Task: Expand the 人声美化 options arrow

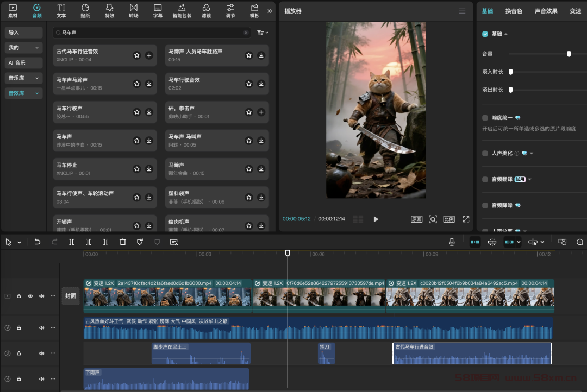Action: (x=532, y=153)
